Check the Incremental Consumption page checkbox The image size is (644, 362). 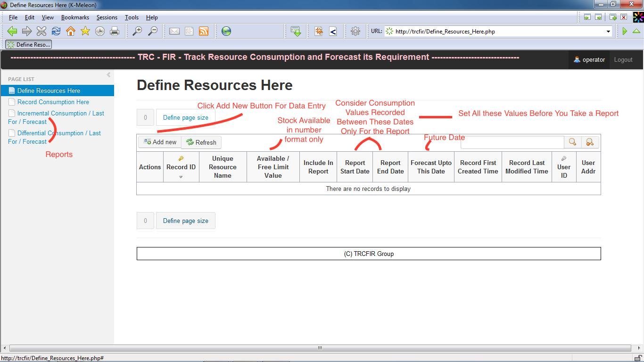point(12,113)
